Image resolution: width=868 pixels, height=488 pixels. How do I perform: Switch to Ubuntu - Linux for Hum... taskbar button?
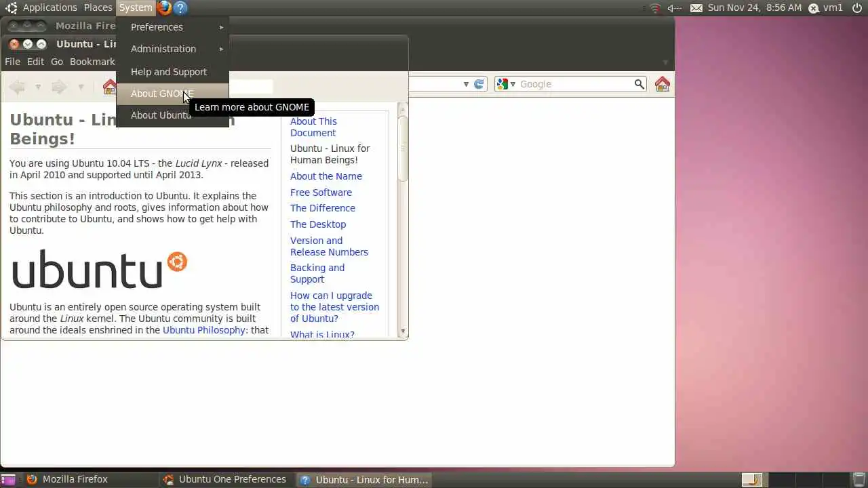[364, 479]
